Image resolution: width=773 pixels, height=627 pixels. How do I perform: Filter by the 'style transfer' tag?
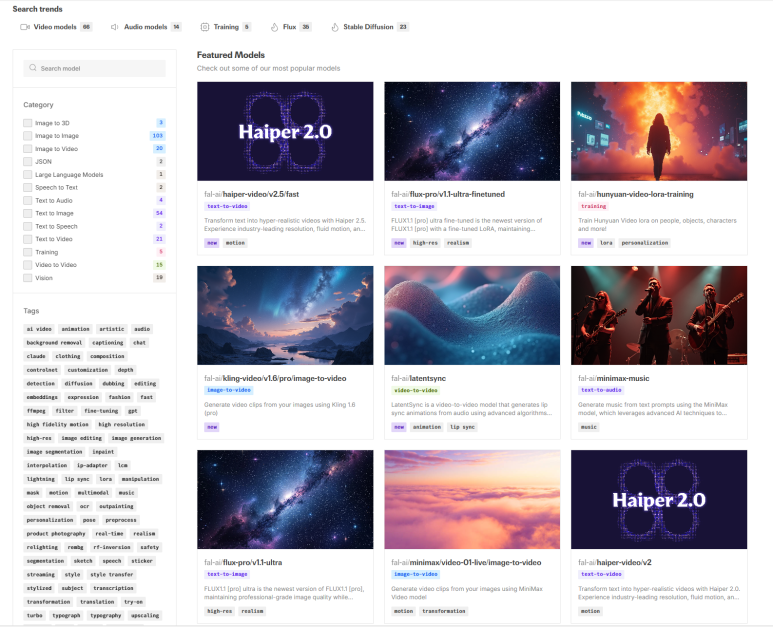point(112,574)
